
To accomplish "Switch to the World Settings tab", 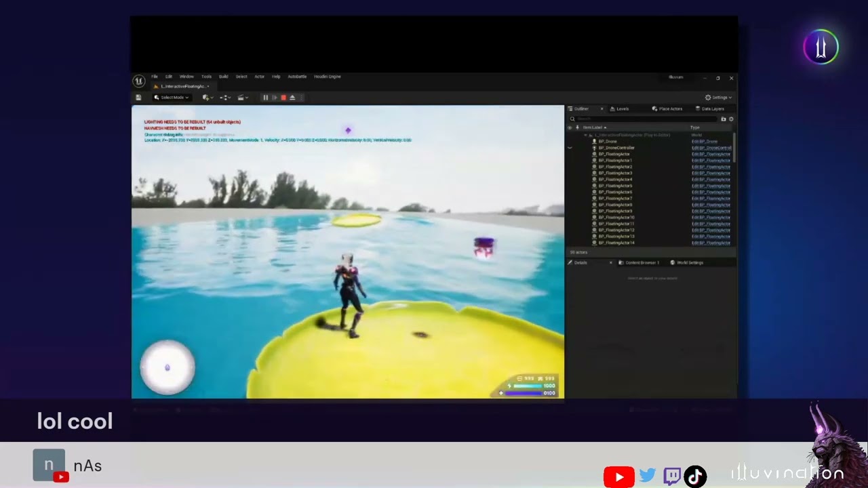I will (x=687, y=262).
